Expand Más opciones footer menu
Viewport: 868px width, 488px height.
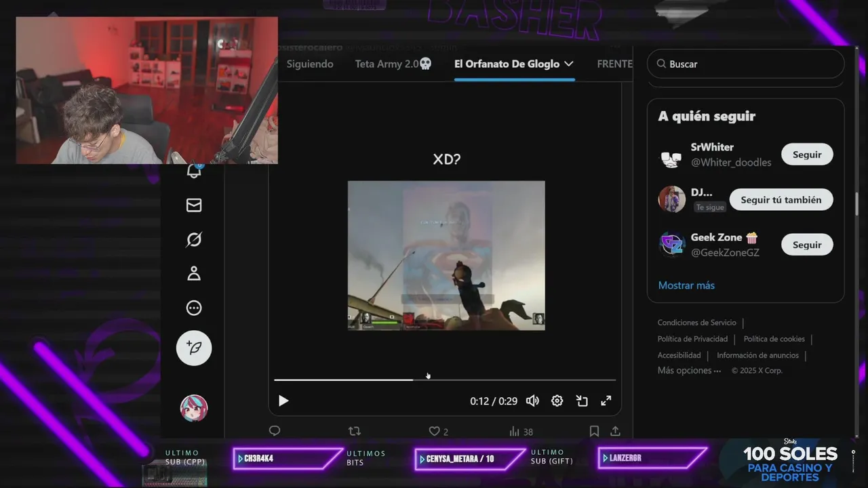(689, 371)
